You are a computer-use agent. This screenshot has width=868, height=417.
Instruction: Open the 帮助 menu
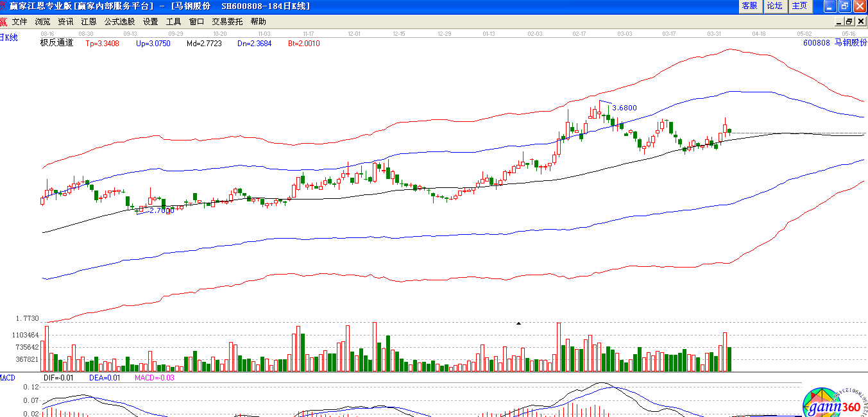coord(258,21)
